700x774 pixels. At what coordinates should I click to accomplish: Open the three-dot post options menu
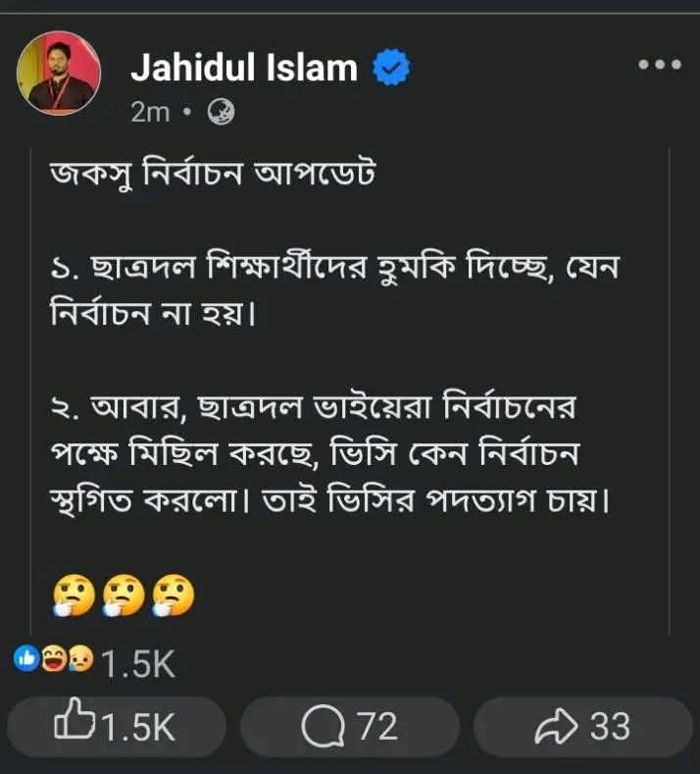(659, 66)
